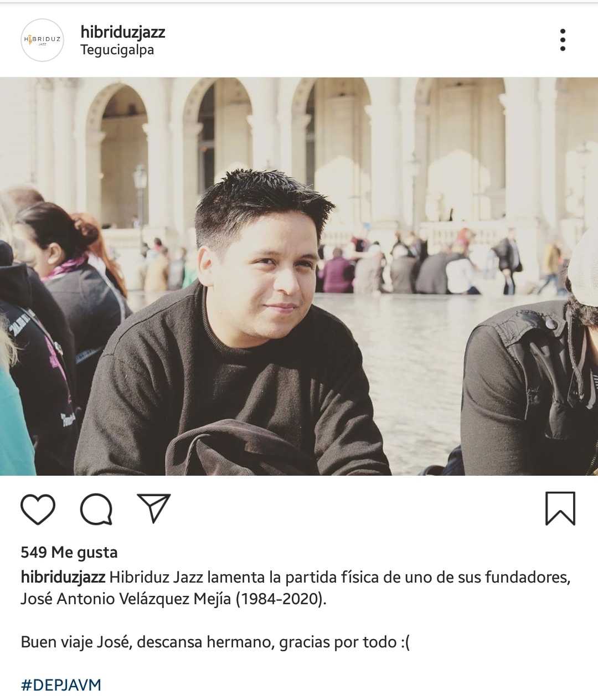Screen dimensions: 598x700
Task: Share the post via paper plane icon
Action: click(153, 508)
